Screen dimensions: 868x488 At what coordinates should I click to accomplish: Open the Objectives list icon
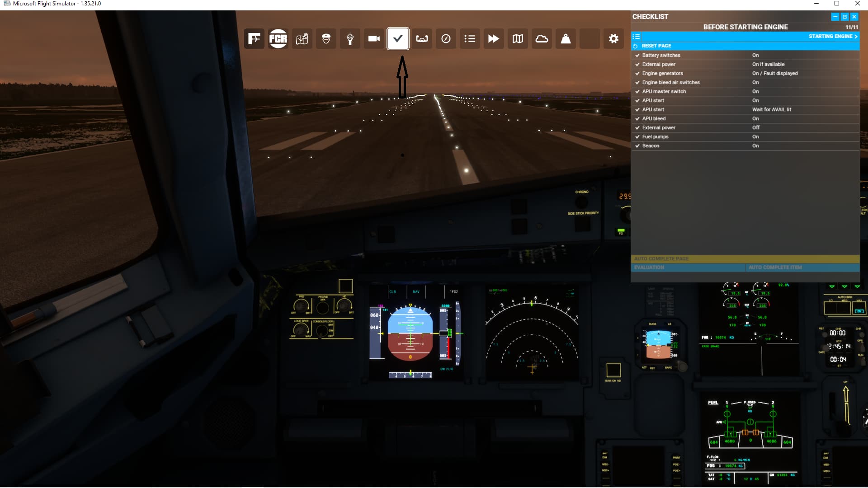470,38
